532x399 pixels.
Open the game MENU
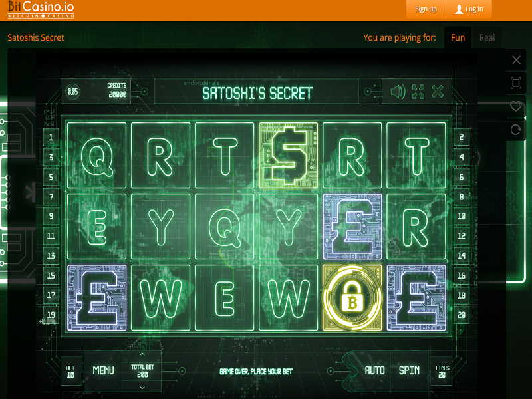pyautogui.click(x=103, y=370)
